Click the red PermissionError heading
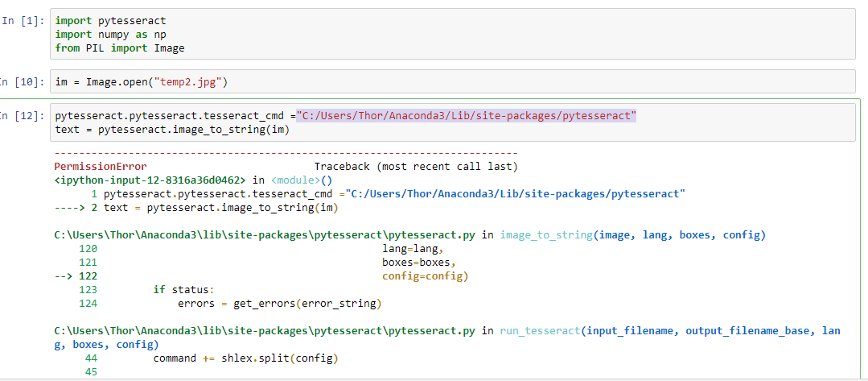The width and height of the screenshot is (868, 381). [x=101, y=166]
